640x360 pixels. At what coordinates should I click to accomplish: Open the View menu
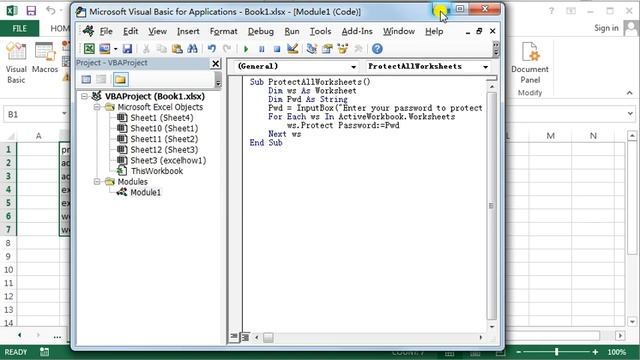[x=157, y=31]
